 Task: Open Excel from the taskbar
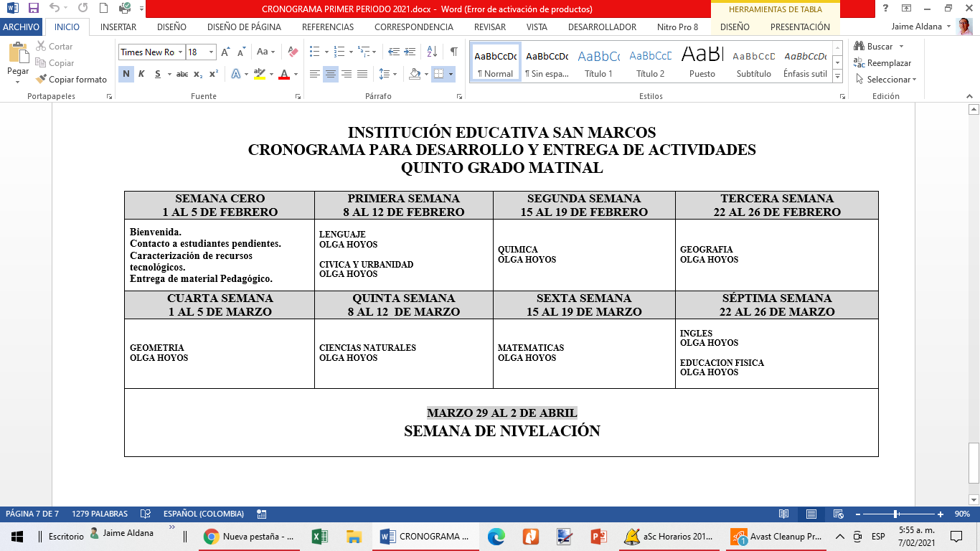pos(320,537)
